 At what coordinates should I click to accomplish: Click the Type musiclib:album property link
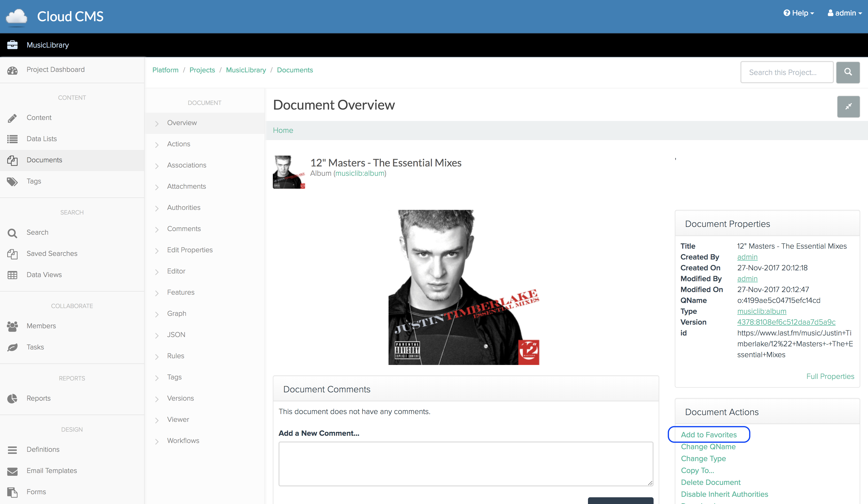click(762, 311)
